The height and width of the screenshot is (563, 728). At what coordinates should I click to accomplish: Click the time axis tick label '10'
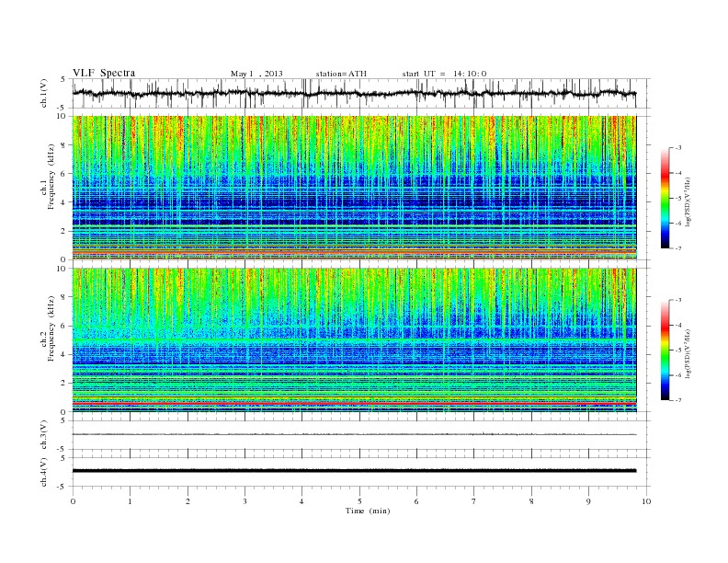coord(646,501)
